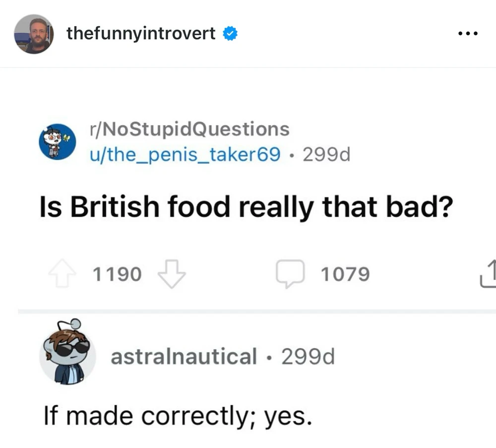Viewport: 496px width, 448px height.
Task: Click the post's 299d timestamp
Action: 326,155
